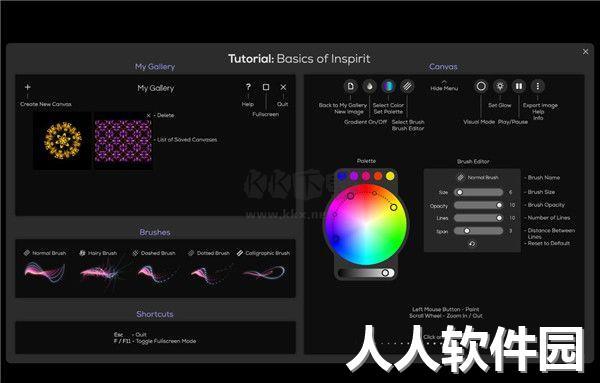This screenshot has height=383, width=600.
Task: Click the New Image page icon in Canvas toolbar
Action: tap(351, 86)
